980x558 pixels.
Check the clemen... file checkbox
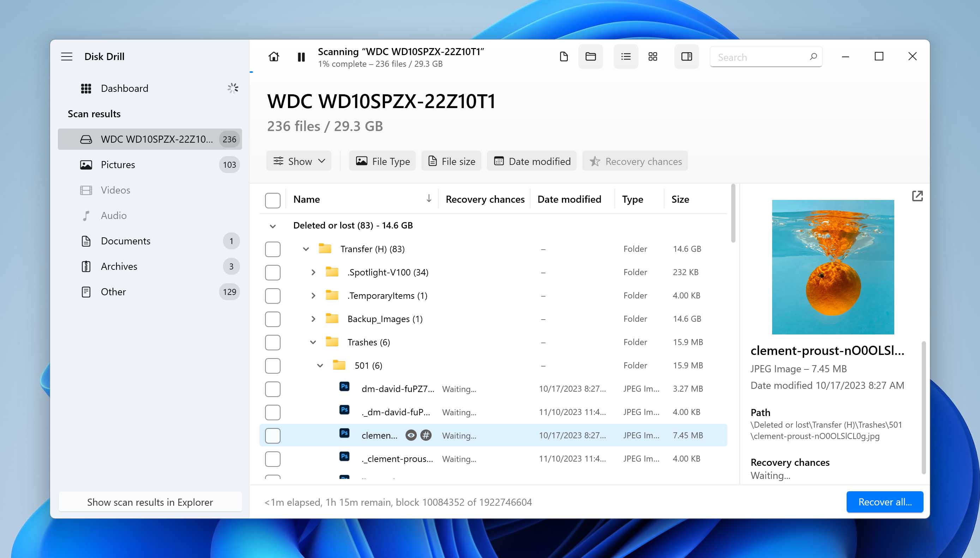(x=273, y=436)
